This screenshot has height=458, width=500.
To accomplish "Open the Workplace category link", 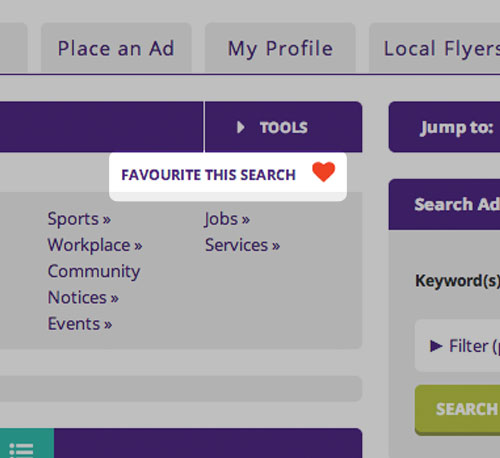I will point(95,245).
